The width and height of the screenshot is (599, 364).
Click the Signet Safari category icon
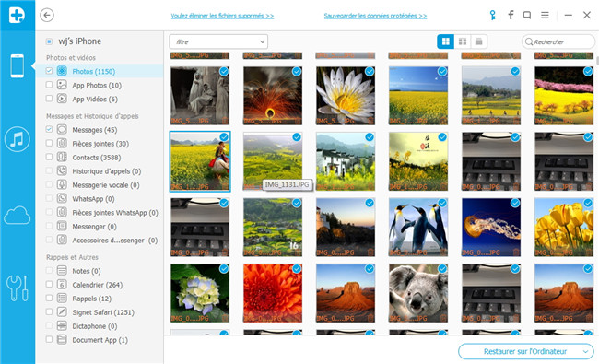pos(62,312)
